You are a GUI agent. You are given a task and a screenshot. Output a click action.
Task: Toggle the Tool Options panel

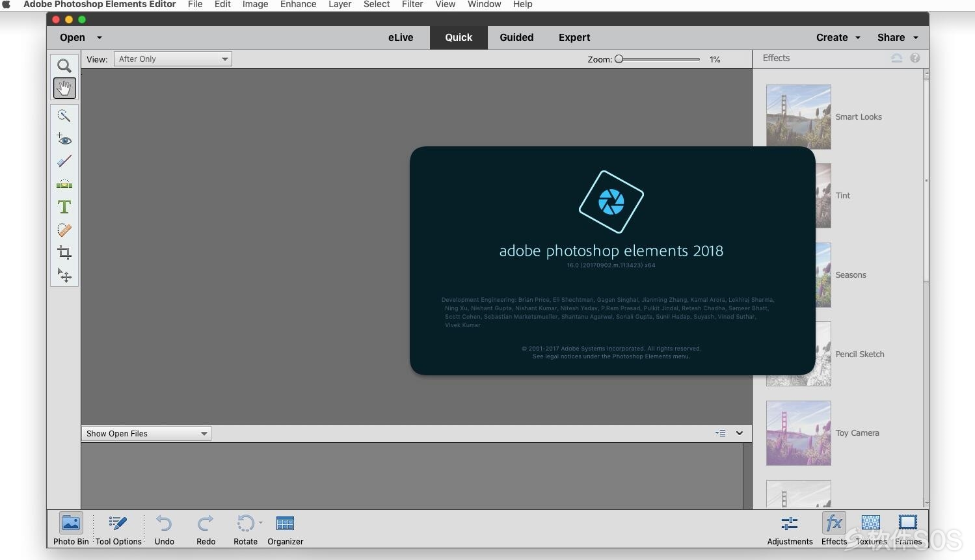pos(118,529)
